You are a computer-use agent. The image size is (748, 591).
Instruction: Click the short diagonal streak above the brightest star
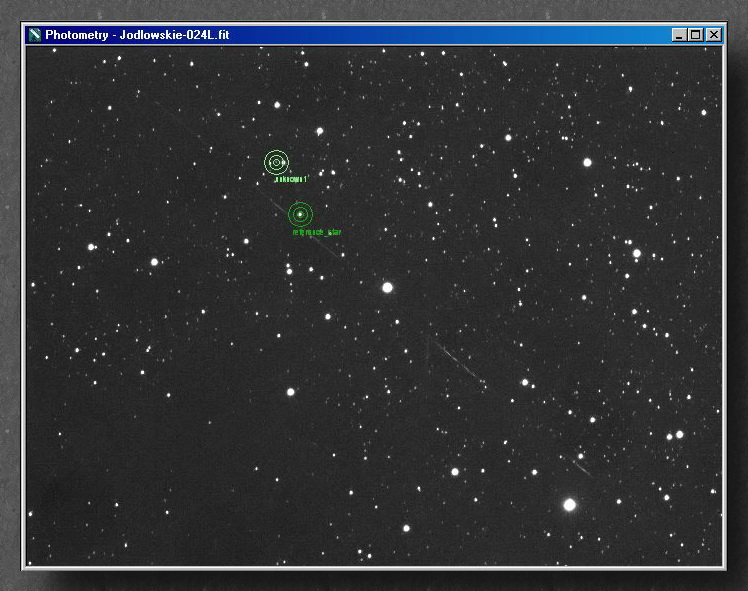click(581, 466)
